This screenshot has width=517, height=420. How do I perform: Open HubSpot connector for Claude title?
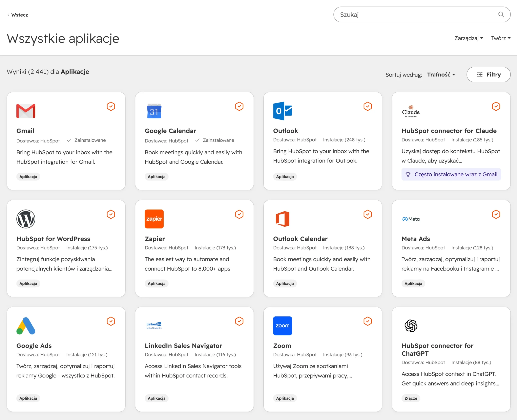[x=449, y=131]
